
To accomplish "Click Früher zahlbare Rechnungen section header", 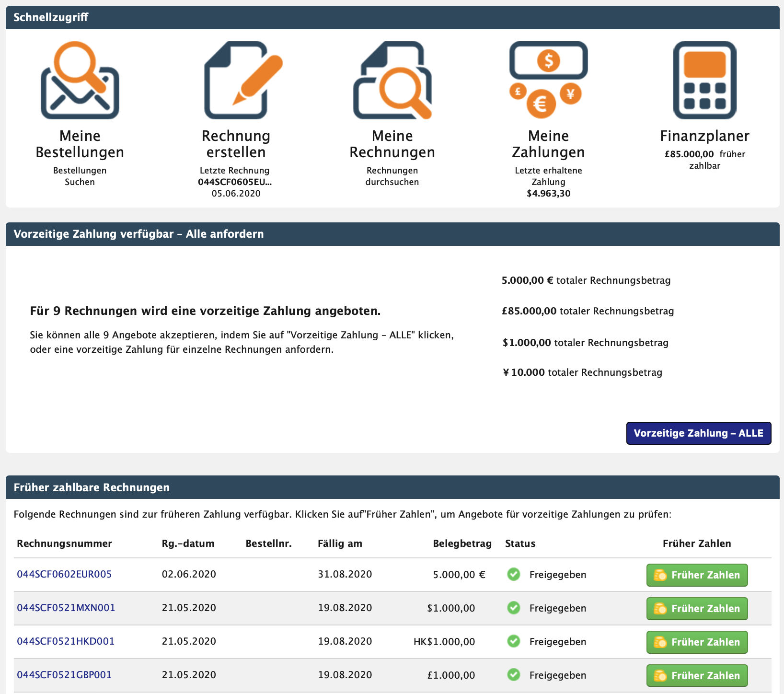I will 392,487.
